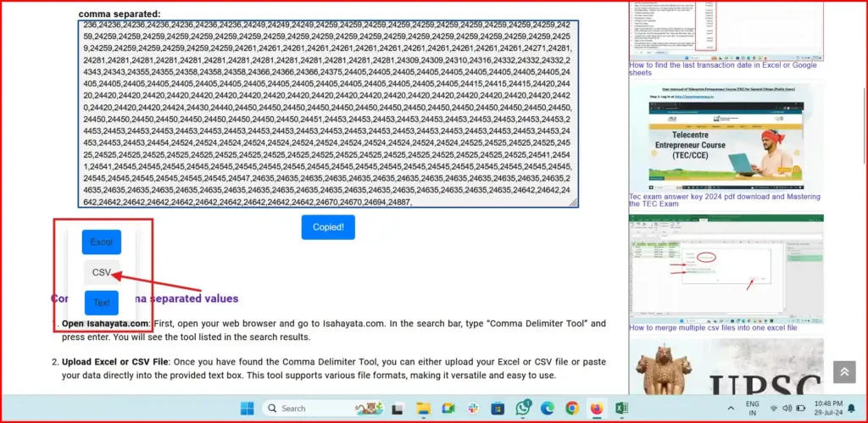
Task: Click the Copied! button
Action: click(x=328, y=227)
